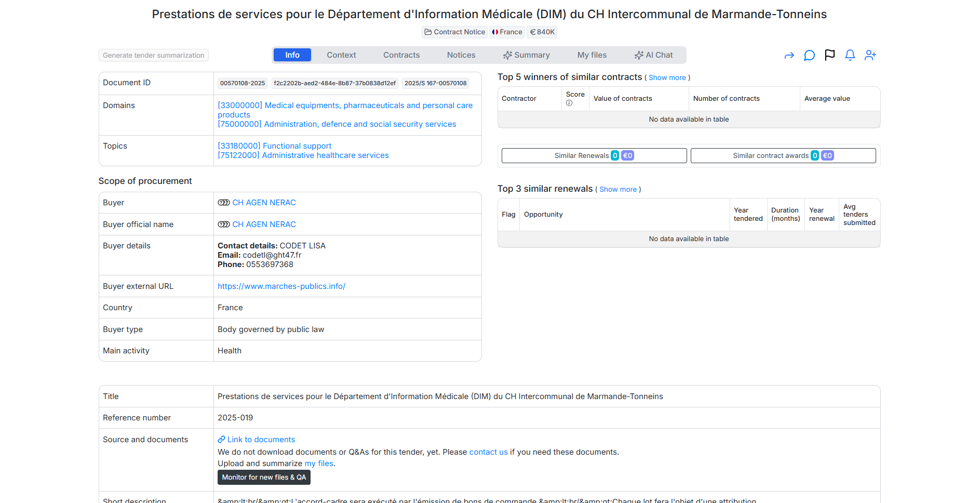Open the AI Chat tab
This screenshot has height=503, width=980.
653,55
